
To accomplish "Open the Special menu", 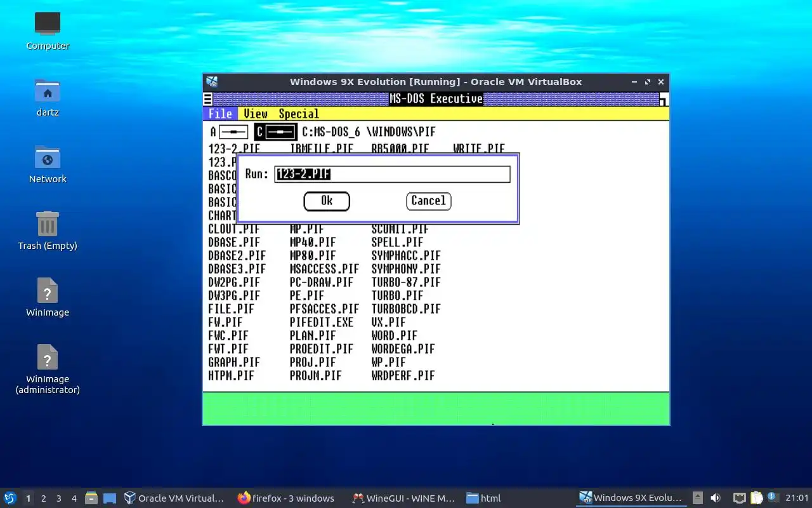I will pyautogui.click(x=299, y=114).
